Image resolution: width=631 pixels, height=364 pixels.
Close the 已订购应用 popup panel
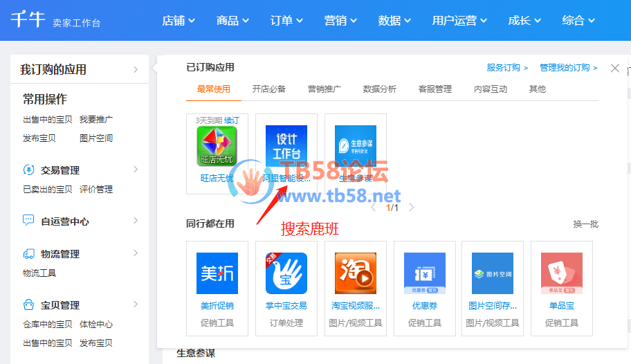coord(615,68)
